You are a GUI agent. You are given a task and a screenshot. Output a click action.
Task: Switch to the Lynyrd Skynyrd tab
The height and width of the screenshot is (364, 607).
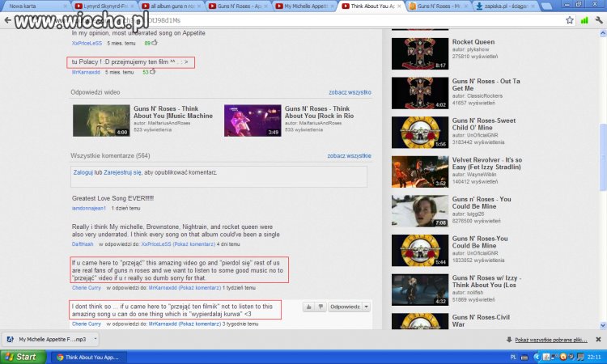(104, 6)
